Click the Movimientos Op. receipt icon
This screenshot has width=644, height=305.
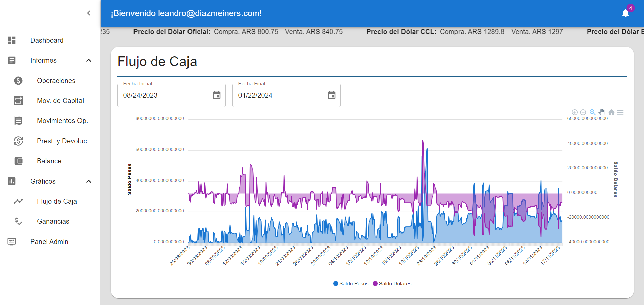point(18,121)
